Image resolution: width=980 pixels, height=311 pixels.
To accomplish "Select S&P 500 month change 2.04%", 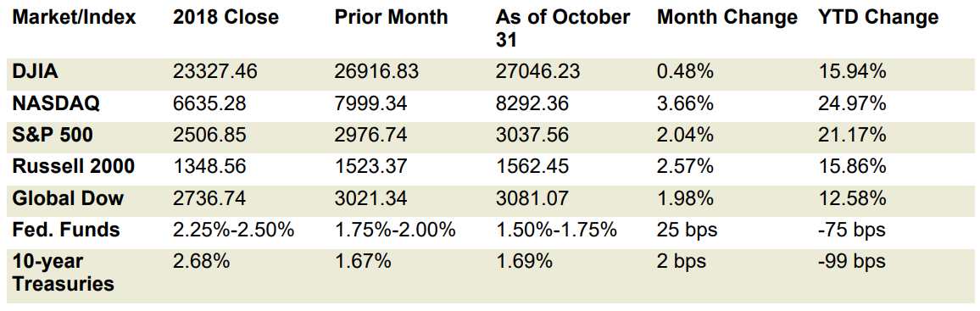I will tap(685, 135).
